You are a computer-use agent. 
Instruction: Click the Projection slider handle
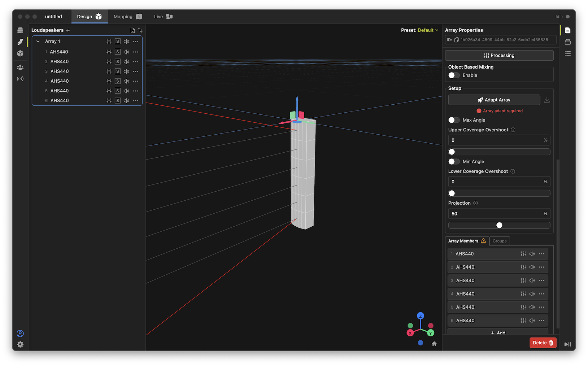(x=499, y=225)
